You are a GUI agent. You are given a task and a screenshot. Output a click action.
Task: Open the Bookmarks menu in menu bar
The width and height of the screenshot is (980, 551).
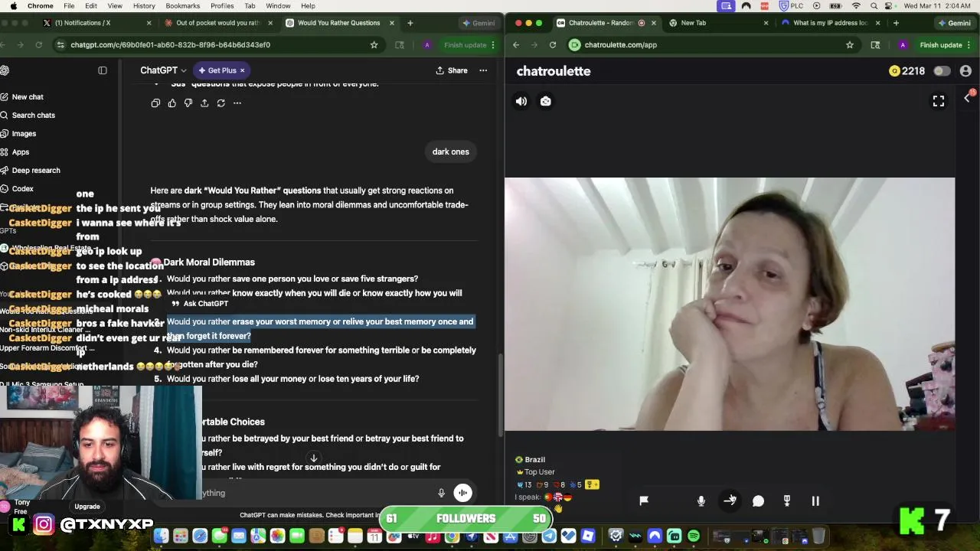(183, 6)
